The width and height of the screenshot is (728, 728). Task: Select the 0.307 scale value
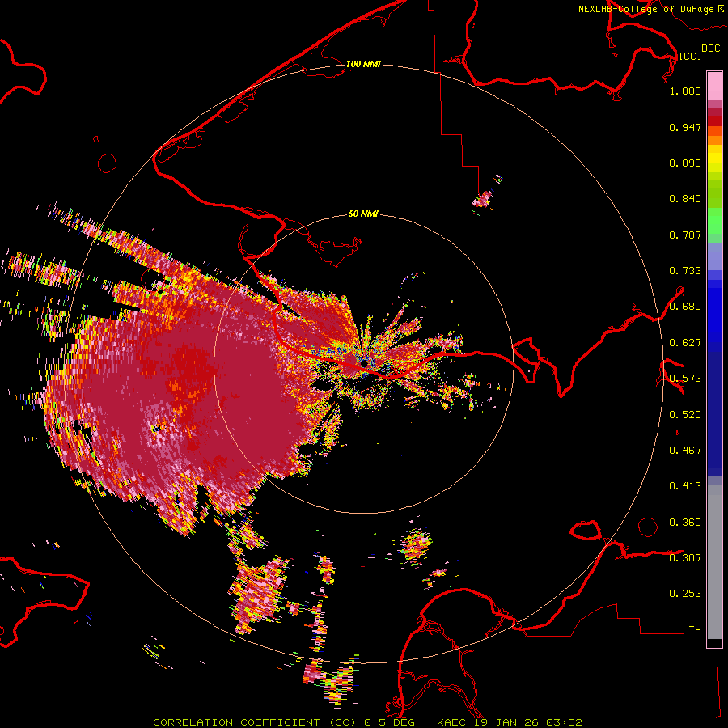tap(685, 558)
